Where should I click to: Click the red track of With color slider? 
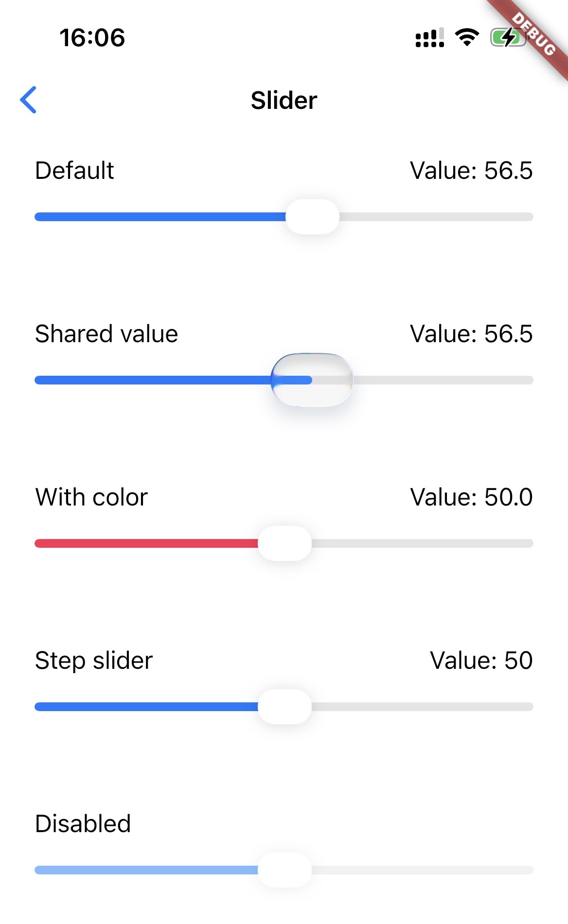pos(146,544)
